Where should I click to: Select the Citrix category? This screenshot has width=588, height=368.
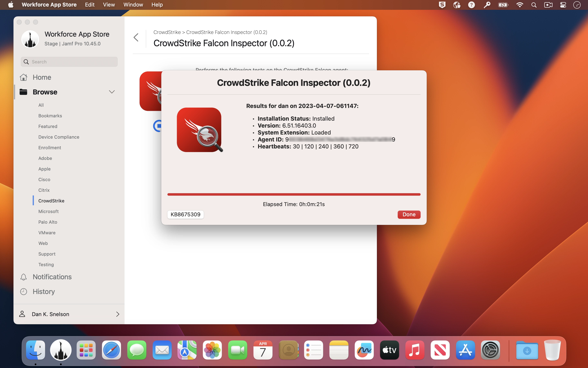44,190
